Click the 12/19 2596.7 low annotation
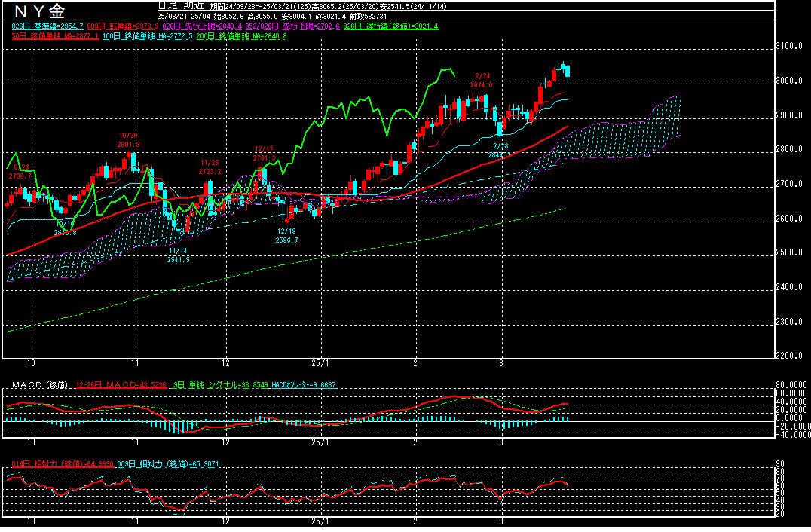The width and height of the screenshot is (811, 532). [286, 236]
